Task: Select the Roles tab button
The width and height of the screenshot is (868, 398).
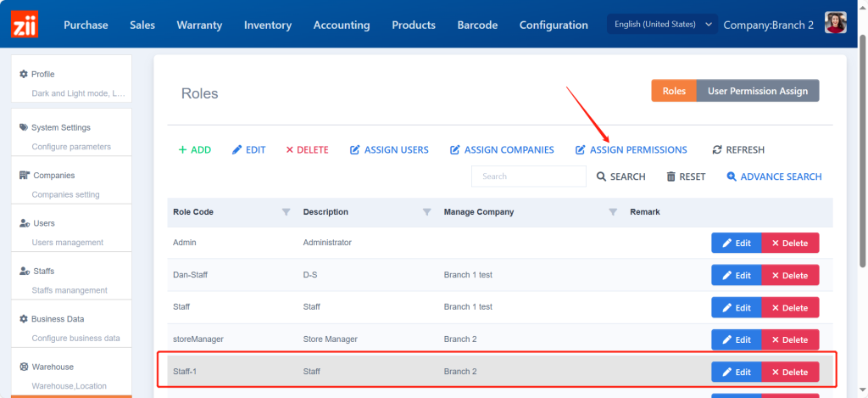Action: click(674, 91)
